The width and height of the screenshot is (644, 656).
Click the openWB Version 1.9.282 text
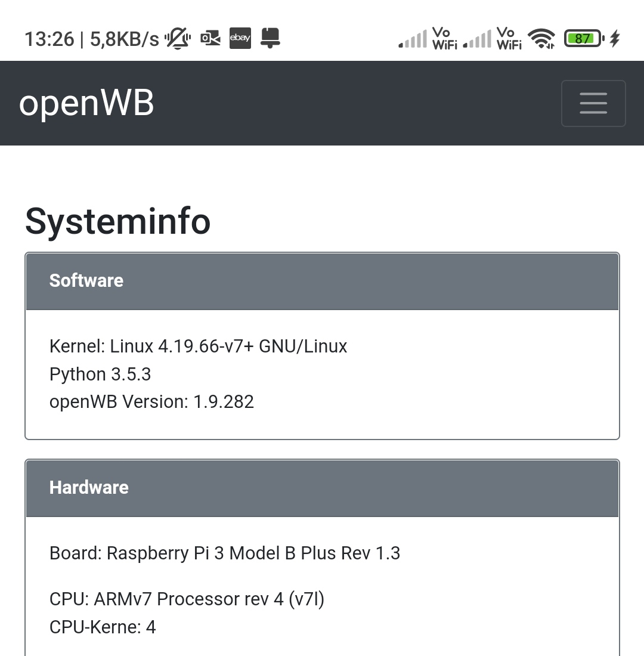tap(151, 402)
